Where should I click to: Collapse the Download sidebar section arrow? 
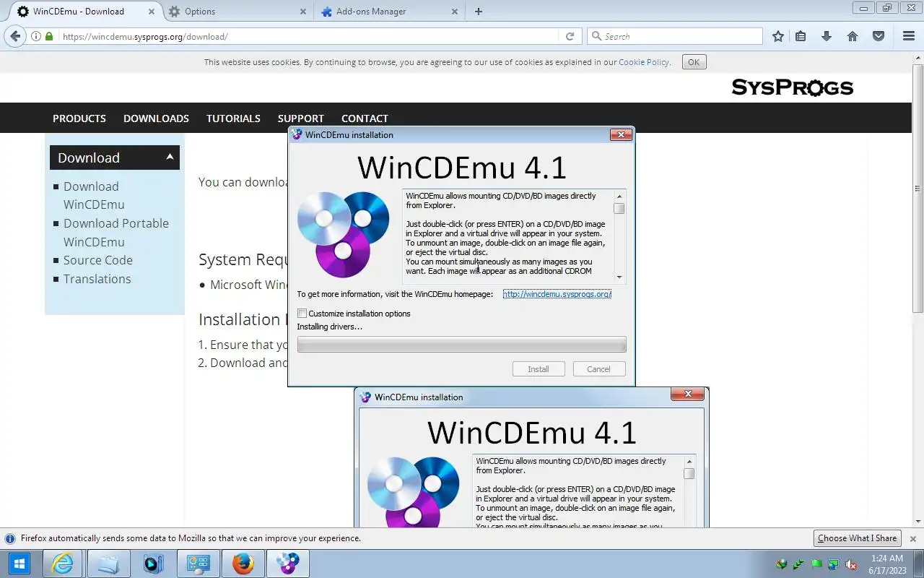[x=170, y=157]
